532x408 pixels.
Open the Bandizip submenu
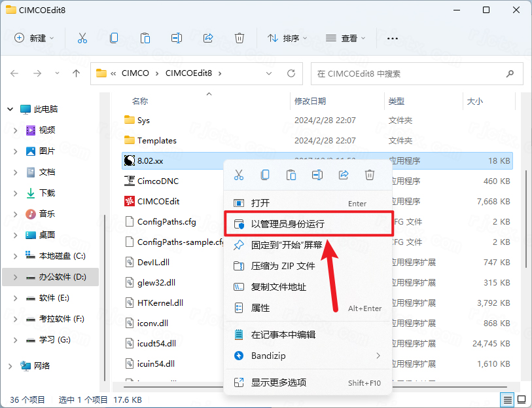tap(308, 356)
